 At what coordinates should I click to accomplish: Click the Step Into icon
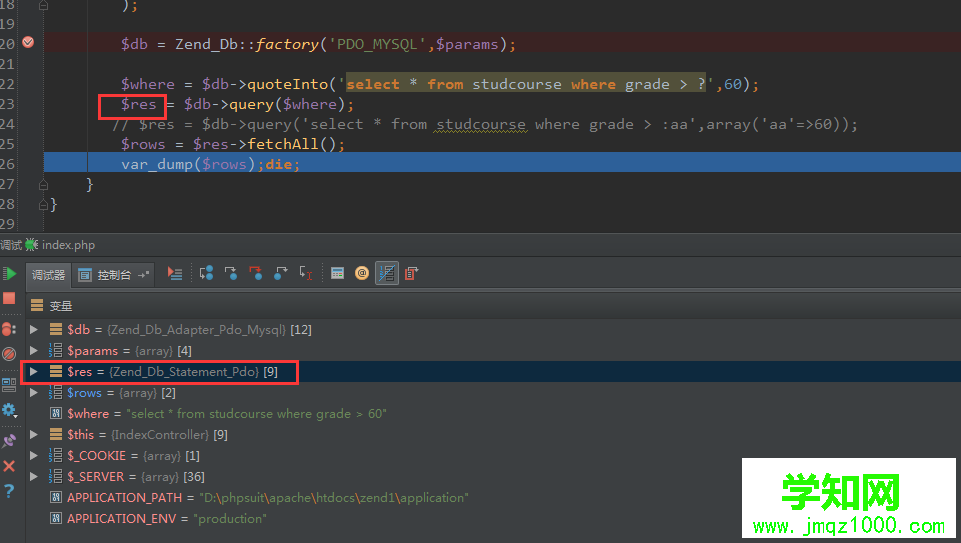pyautogui.click(x=231, y=273)
